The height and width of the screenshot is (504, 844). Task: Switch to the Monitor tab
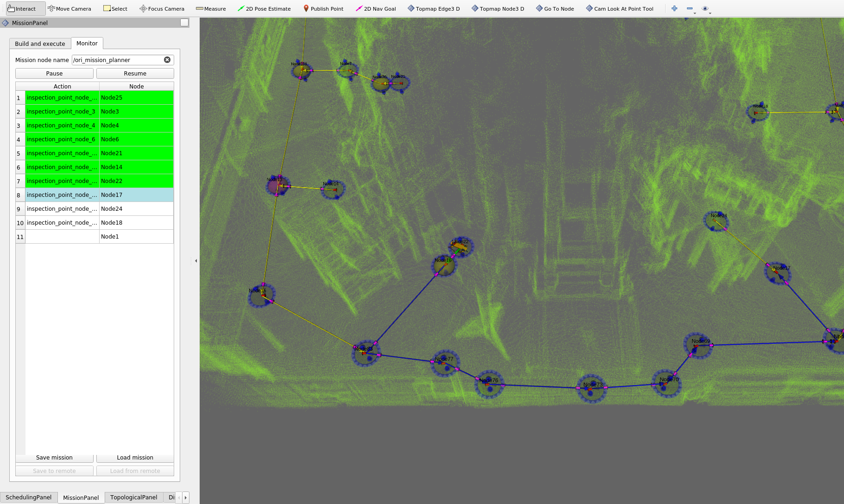[87, 43]
